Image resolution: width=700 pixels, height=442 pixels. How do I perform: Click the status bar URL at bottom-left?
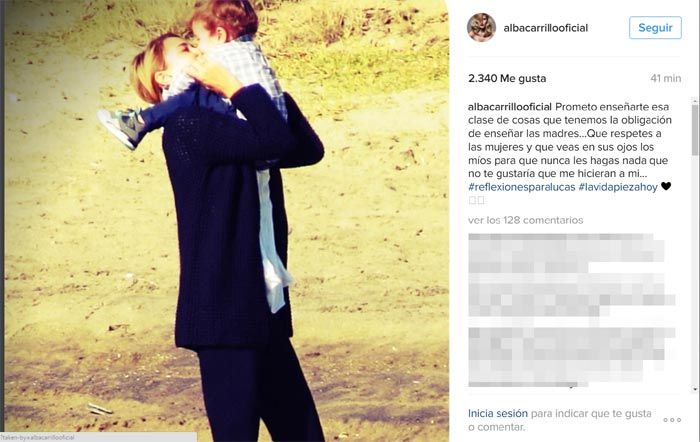(x=98, y=438)
